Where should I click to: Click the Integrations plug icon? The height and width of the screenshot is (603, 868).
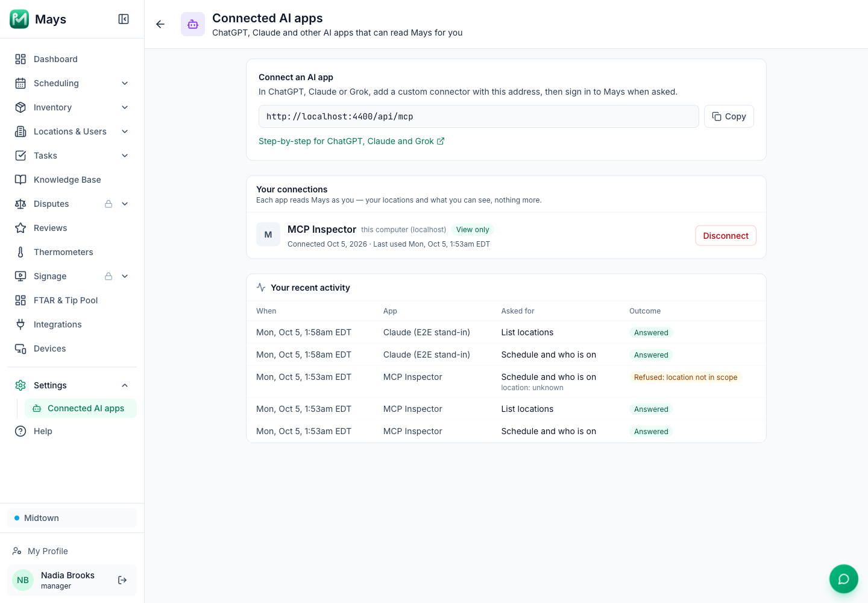(20, 324)
